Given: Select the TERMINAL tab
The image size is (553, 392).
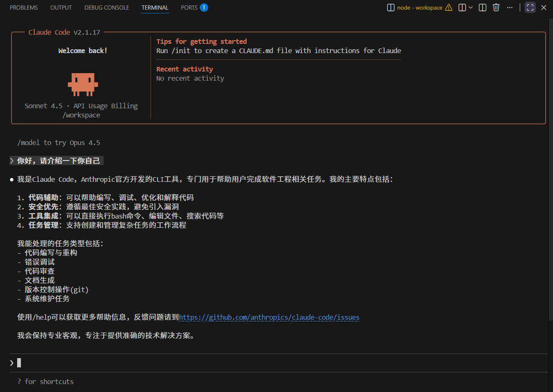Looking at the screenshot, I should click(x=155, y=8).
